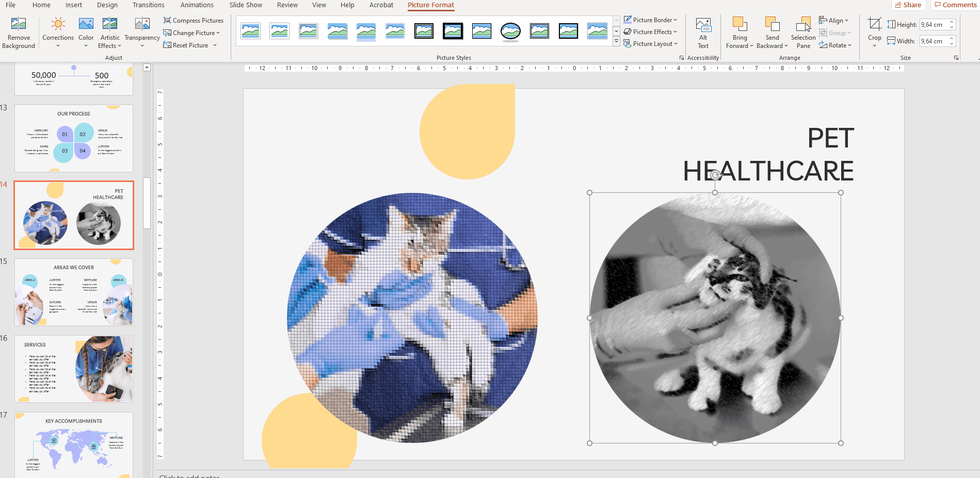Expand the Picture Styles gallery

tap(616, 42)
